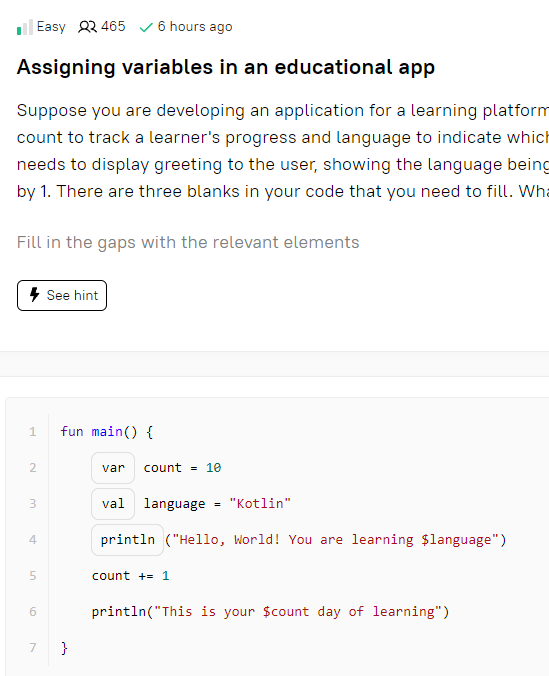Viewport: 549px width, 676px height.
Task: Click the green difficulty bars icon
Action: (25, 27)
